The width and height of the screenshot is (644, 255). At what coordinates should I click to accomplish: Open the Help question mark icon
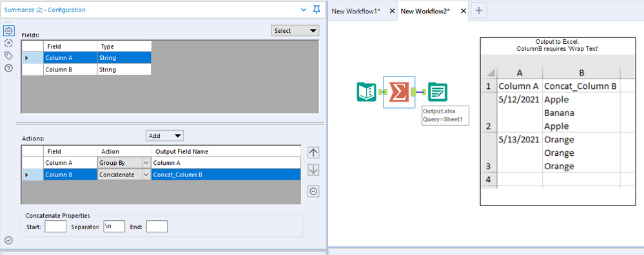8,68
